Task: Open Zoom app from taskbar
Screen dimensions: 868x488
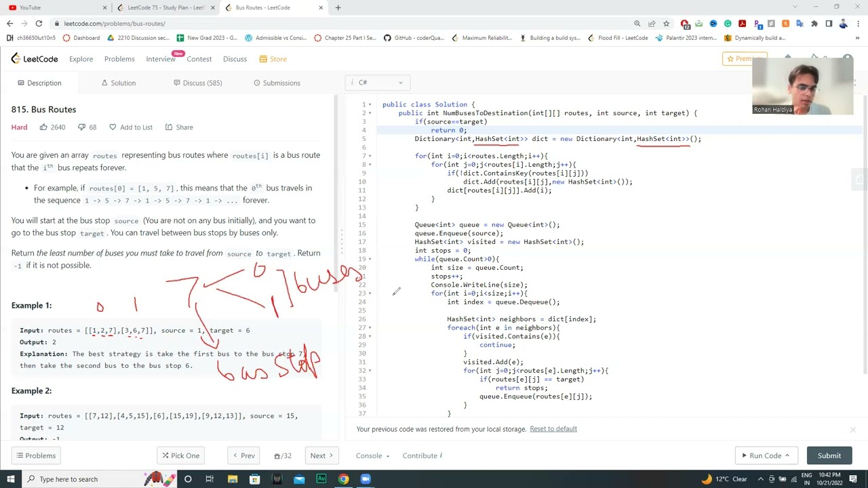Action: tap(366, 479)
